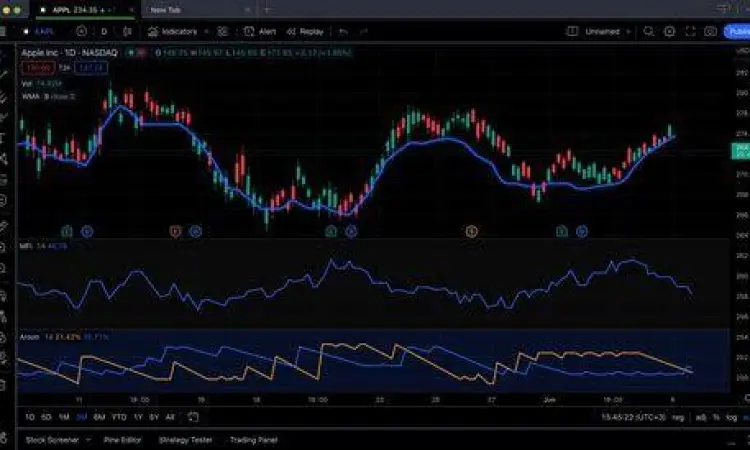The image size is (750, 450).
Task: Click the Apple Inc chart title
Action: pyautogui.click(x=69, y=53)
